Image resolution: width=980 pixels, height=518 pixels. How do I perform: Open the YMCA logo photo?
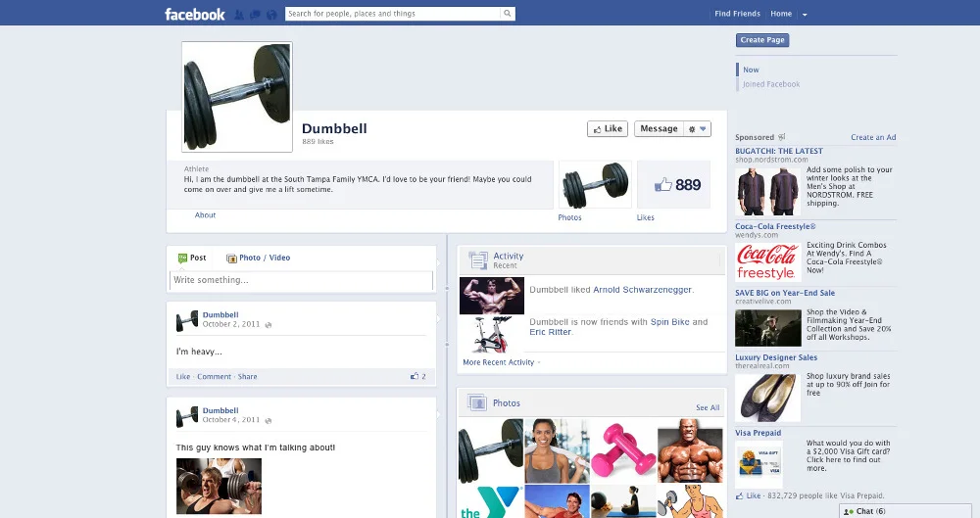[x=491, y=501]
